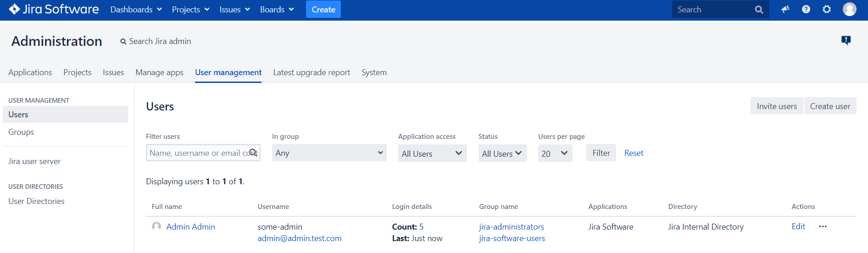Image resolution: width=868 pixels, height=253 pixels.
Task: Click the blue Create button
Action: (323, 9)
